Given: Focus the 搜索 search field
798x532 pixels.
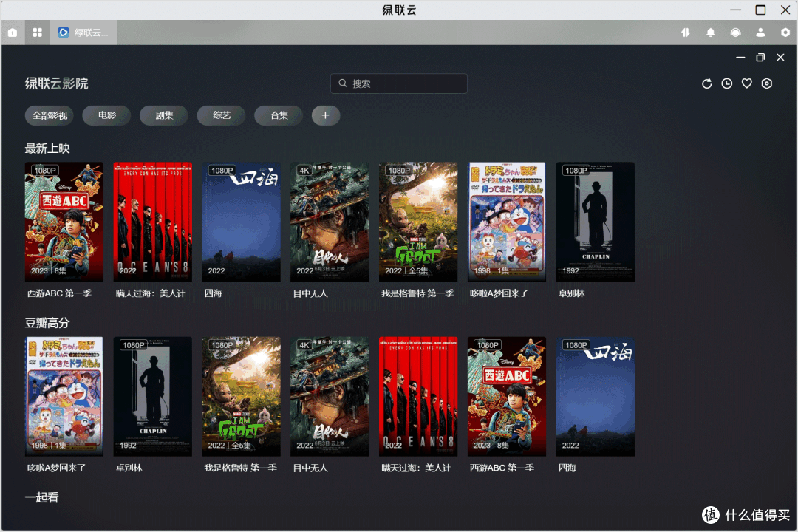Looking at the screenshot, I should (399, 83).
